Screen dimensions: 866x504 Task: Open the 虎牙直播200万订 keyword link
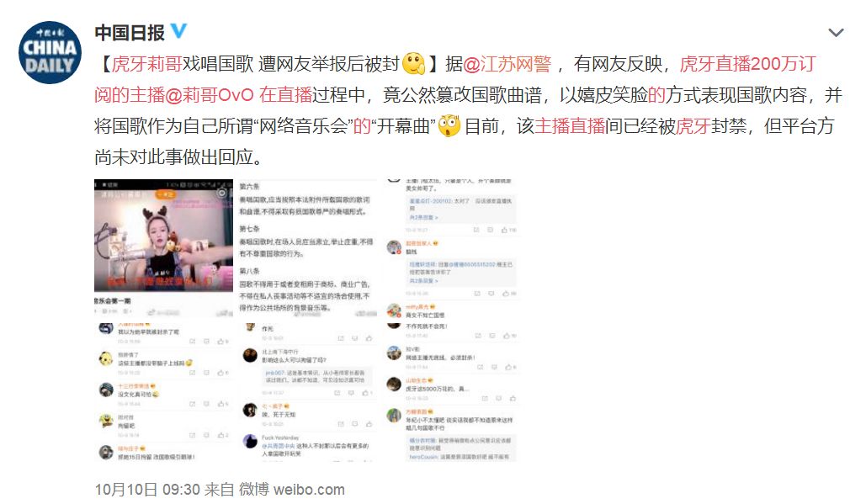coord(747,64)
